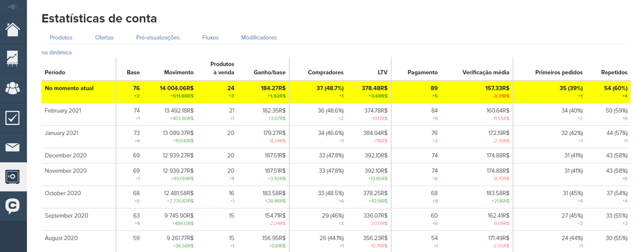Viewport: 644px width, 252px height.
Task: Click the 'na dinâmica' link
Action: coord(56,53)
